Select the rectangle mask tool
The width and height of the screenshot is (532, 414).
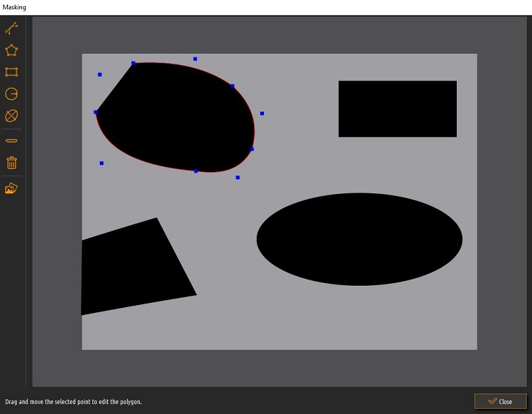[11, 72]
